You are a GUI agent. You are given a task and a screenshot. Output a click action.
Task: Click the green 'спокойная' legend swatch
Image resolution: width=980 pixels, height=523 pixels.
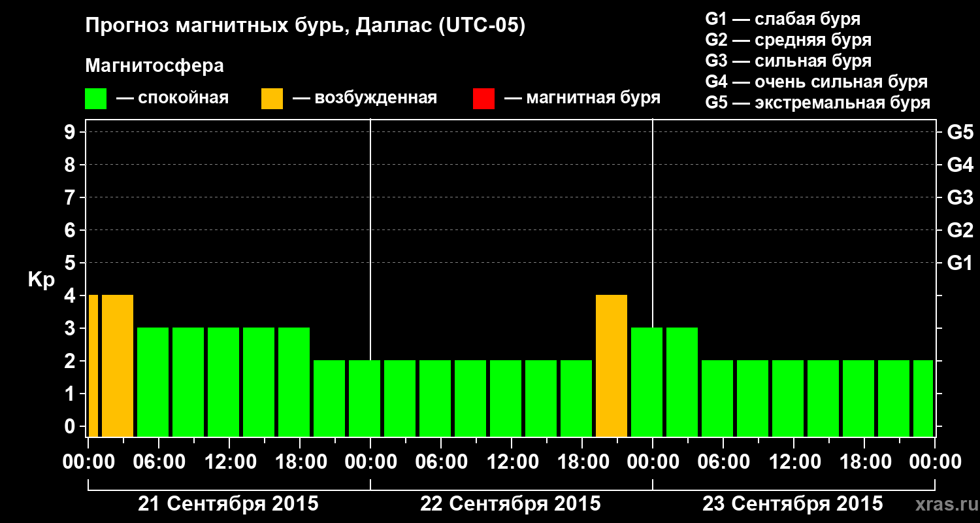(x=95, y=99)
